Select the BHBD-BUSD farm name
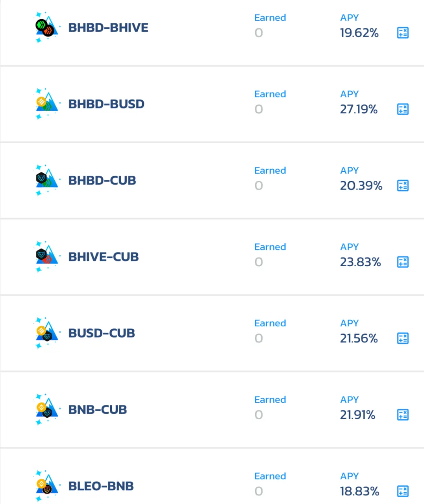The width and height of the screenshot is (424, 504). click(106, 104)
